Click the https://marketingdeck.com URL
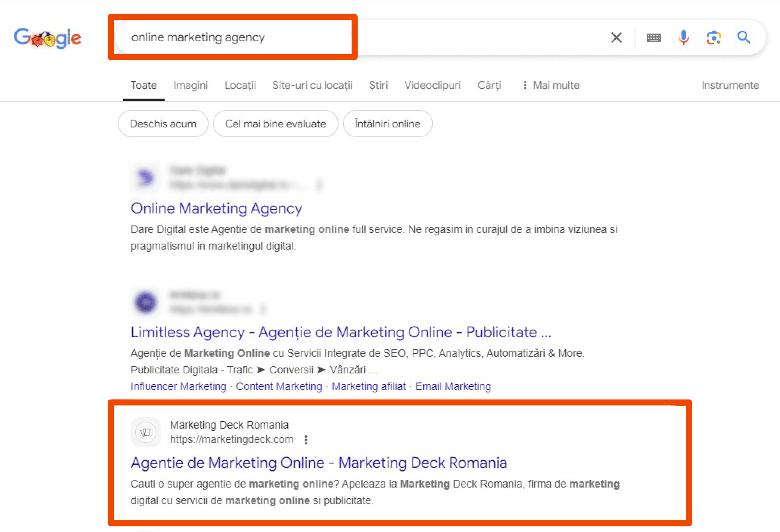This screenshot has height=532, width=780. [232, 440]
